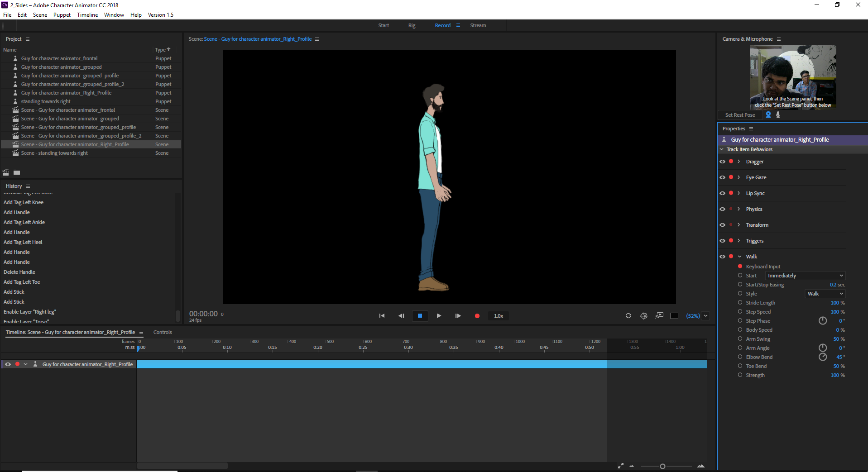The image size is (868, 472).
Task: Zoom in timeline large mountain icon
Action: 701,466
